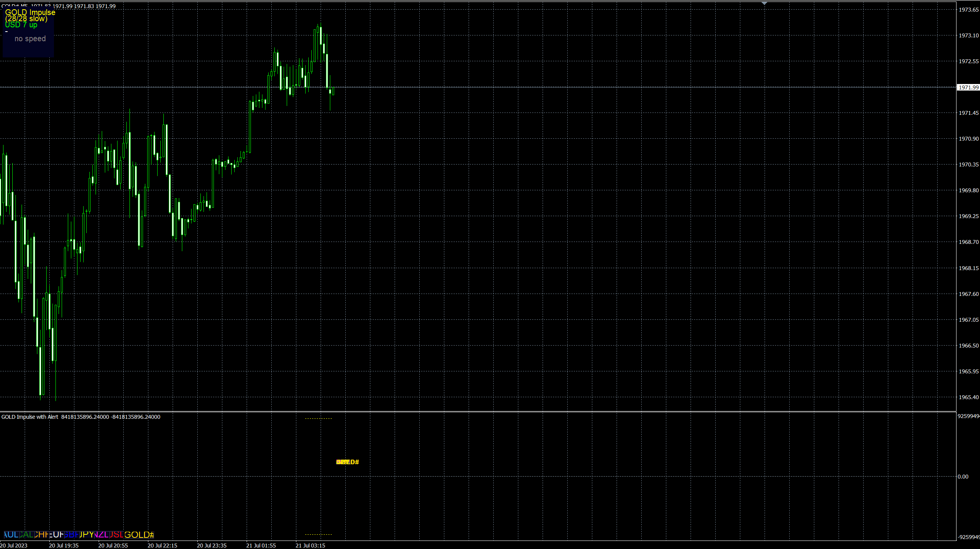Click the green 'USD 7 up' text
980x549 pixels.
click(x=21, y=25)
